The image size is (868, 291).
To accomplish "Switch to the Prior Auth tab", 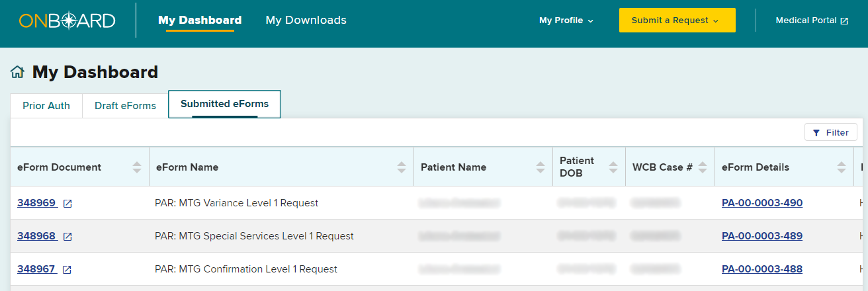I will (x=46, y=106).
